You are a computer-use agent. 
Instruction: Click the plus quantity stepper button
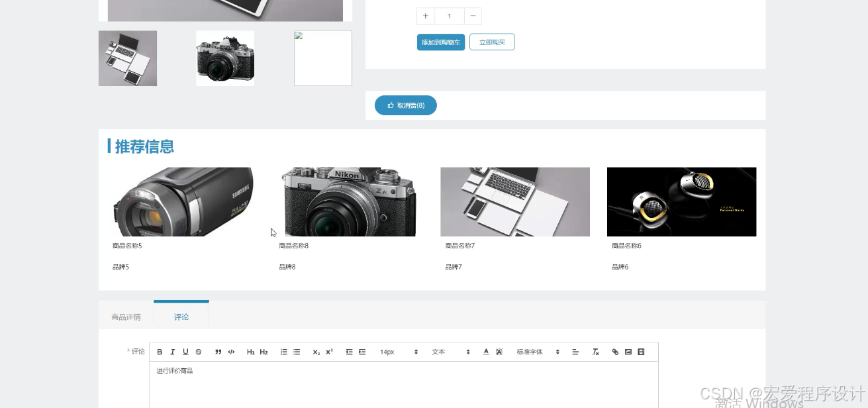click(x=425, y=16)
